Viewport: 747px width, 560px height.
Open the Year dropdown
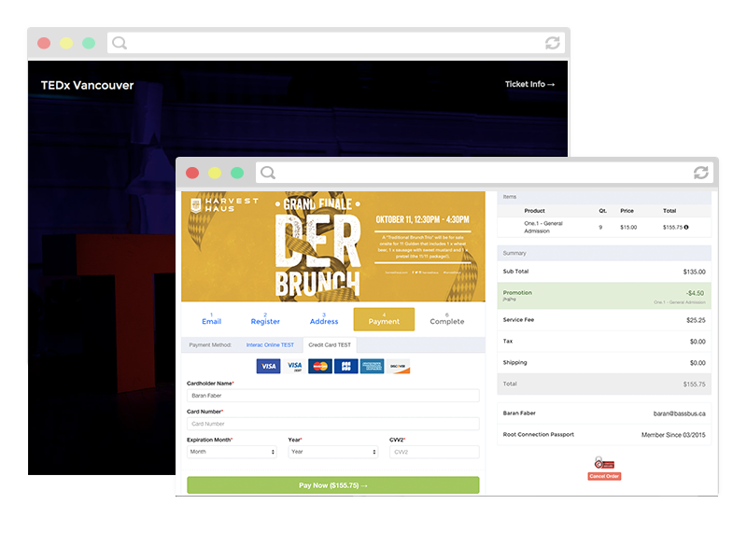click(x=332, y=451)
